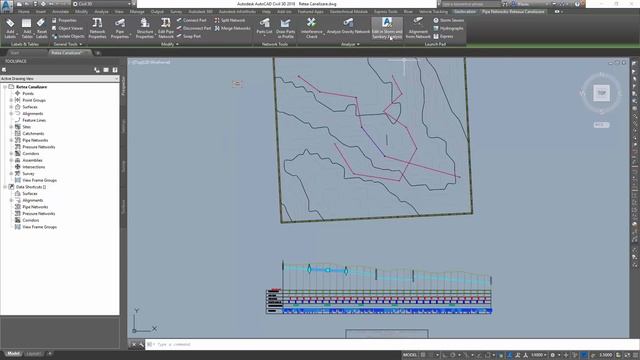Open the Analyze ribbon tab
Screen dimensions: 640x360
point(101,12)
